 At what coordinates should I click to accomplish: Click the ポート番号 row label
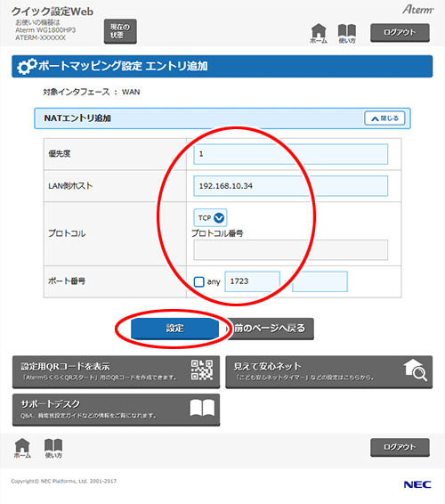pos(67,281)
